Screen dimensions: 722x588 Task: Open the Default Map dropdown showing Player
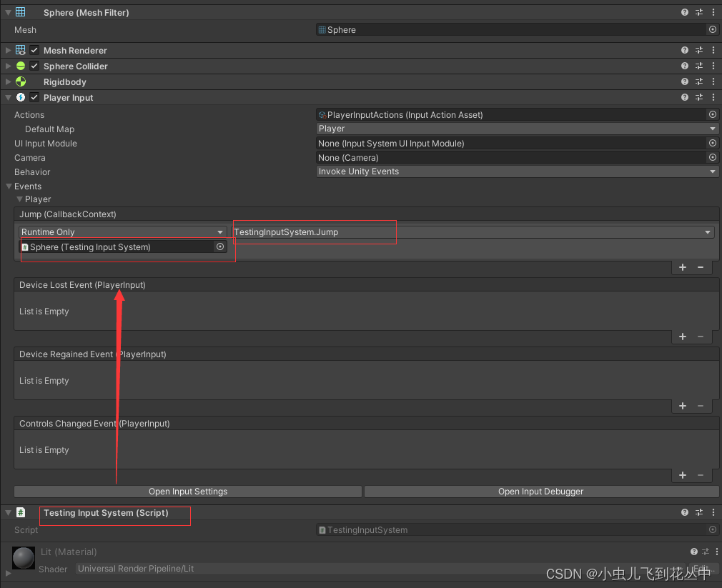click(x=517, y=129)
